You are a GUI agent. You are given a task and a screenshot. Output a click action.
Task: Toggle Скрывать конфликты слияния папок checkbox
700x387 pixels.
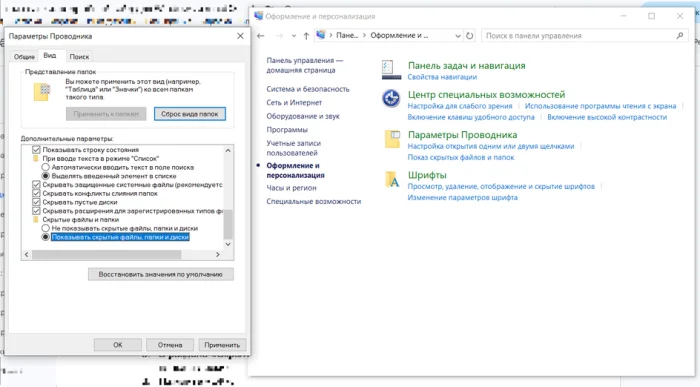point(37,193)
